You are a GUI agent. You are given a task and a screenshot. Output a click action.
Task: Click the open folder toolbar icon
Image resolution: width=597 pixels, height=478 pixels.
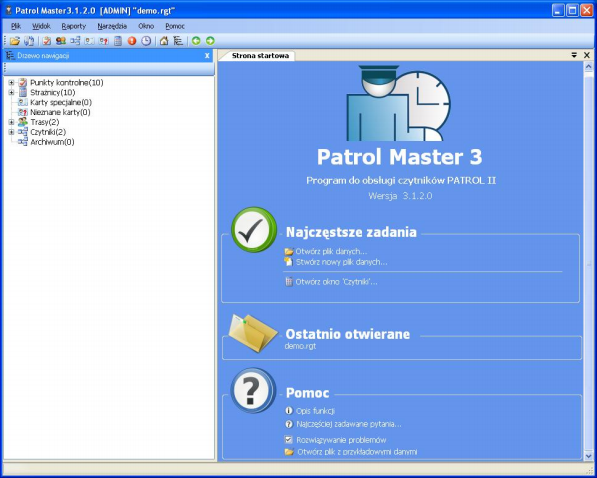coord(15,41)
